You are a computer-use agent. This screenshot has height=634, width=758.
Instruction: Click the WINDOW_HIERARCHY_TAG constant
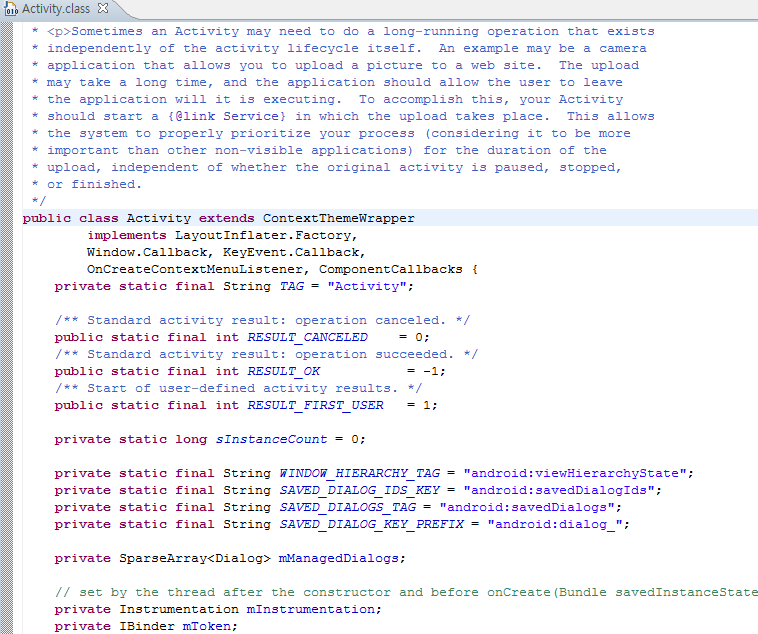(360, 473)
